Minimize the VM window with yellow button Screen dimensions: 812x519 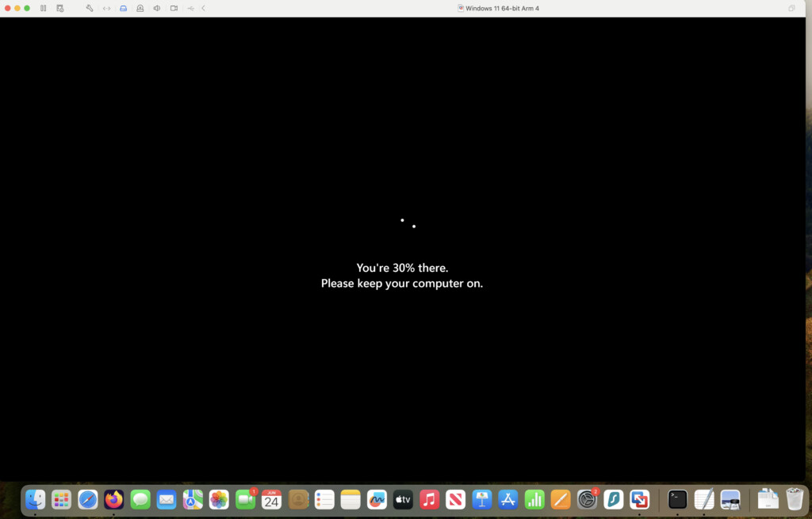(x=17, y=8)
